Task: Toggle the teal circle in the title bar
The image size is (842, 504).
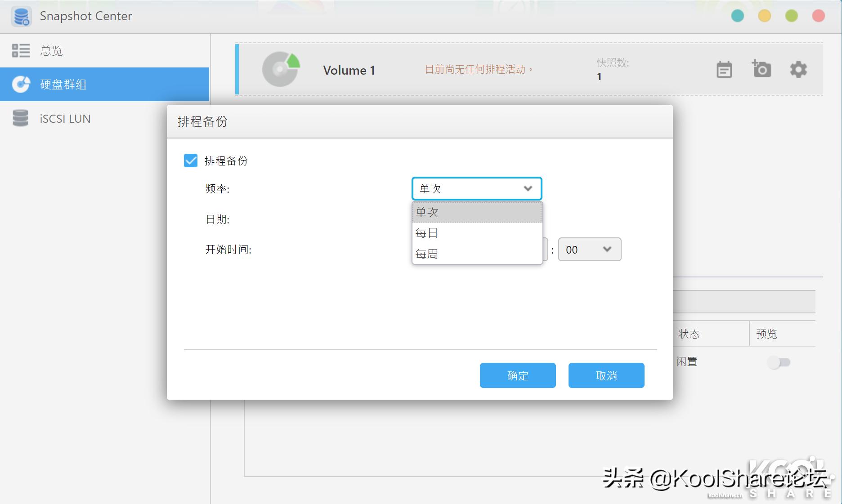Action: coord(738,15)
